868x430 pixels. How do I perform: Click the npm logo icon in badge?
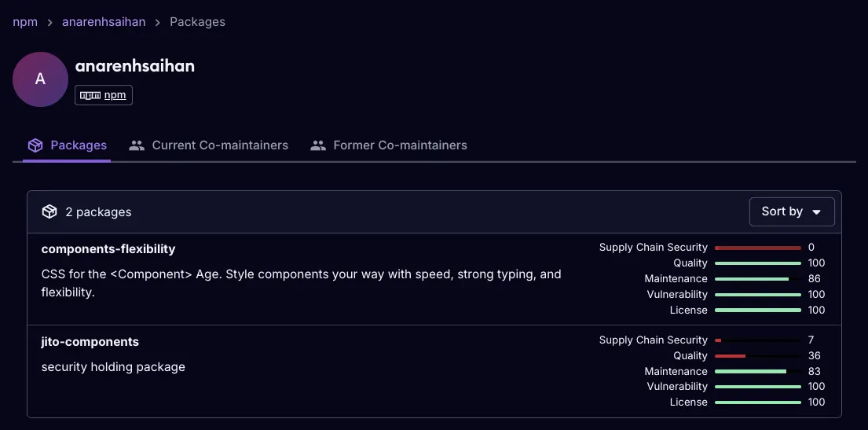coord(90,96)
